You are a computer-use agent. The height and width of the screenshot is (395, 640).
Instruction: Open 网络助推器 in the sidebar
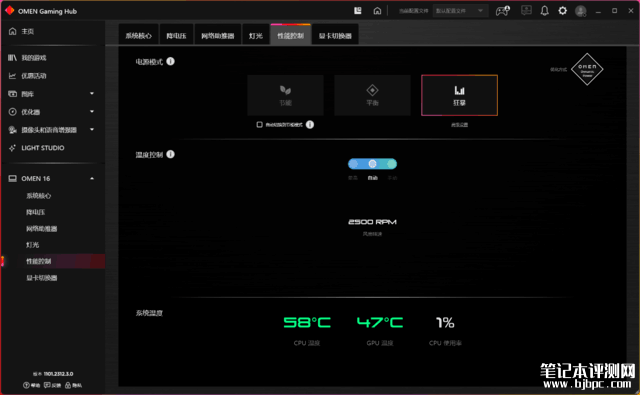point(42,229)
